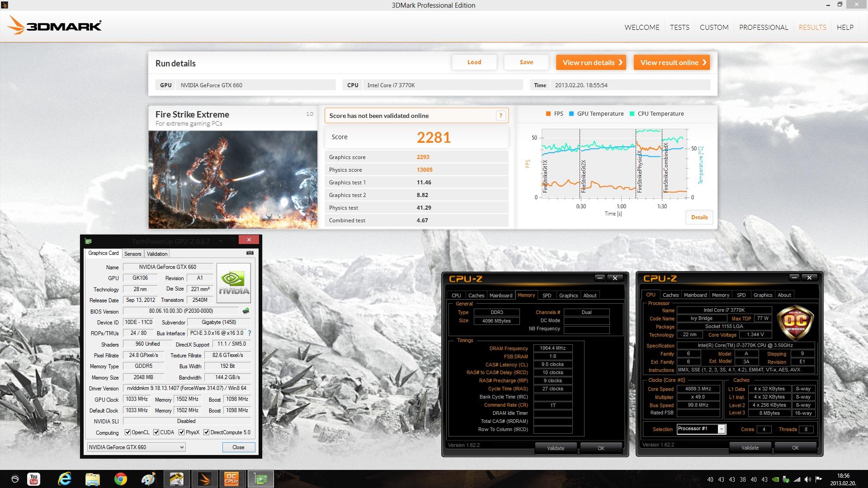Click the round icon at taskbar's left end
Screen dimensions: 868x488
(15, 479)
